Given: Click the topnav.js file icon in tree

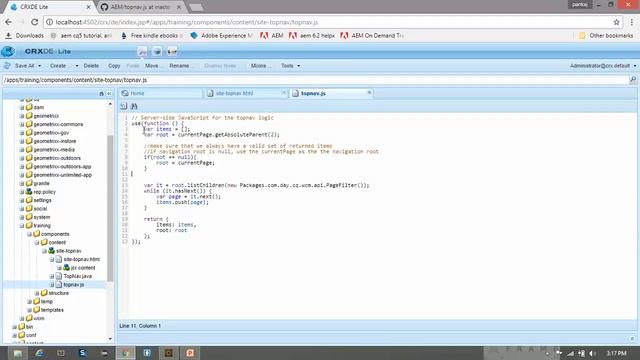Looking at the screenshot, I should point(59,284).
